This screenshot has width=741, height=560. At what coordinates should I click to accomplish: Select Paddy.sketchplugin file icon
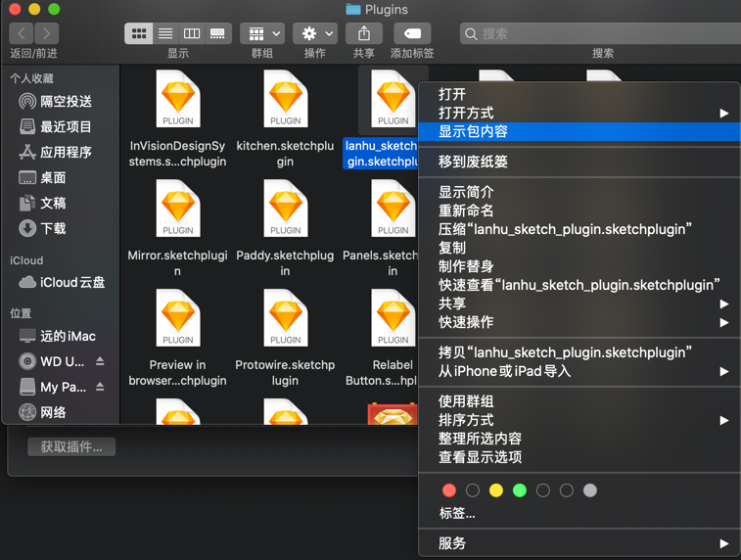[286, 209]
